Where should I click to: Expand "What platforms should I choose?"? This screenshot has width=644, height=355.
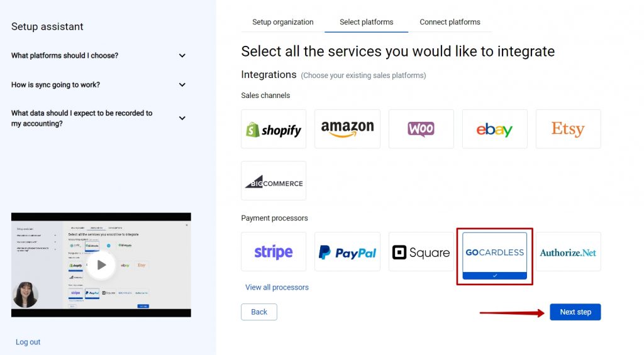(x=99, y=55)
